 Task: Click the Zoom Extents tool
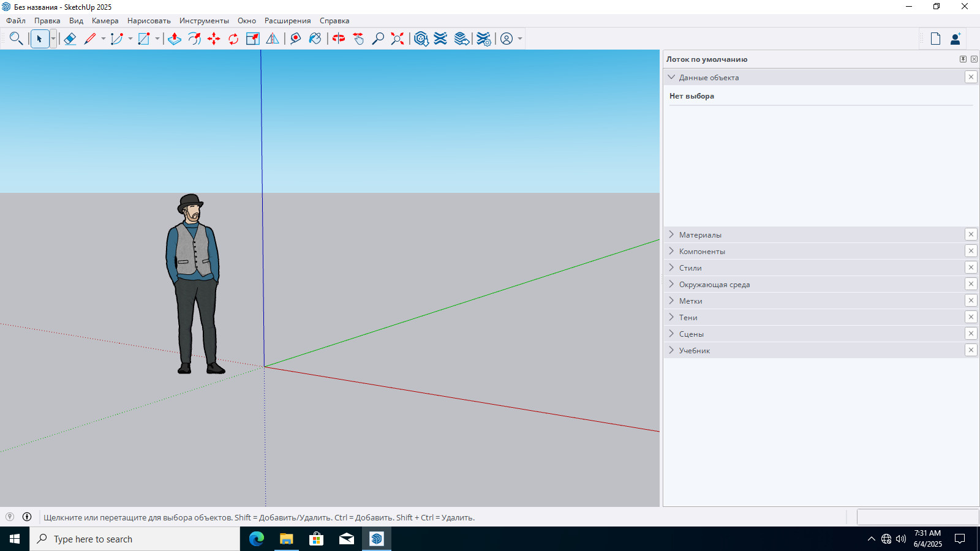pyautogui.click(x=398, y=39)
